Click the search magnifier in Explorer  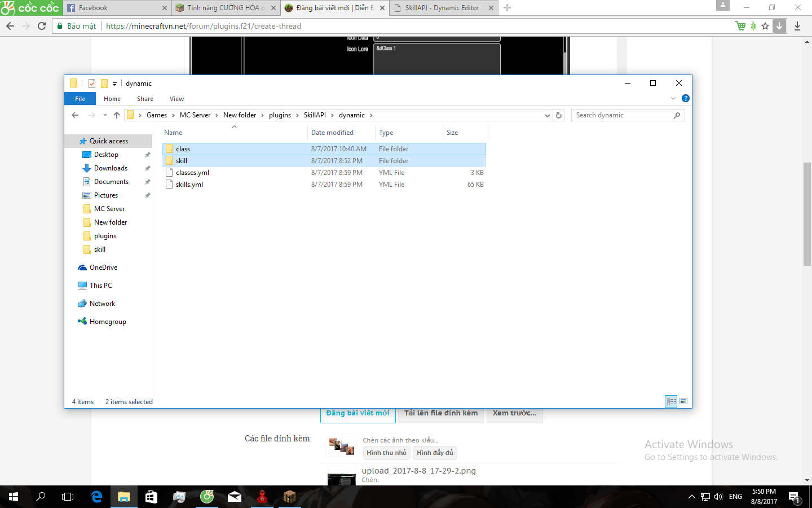(677, 115)
